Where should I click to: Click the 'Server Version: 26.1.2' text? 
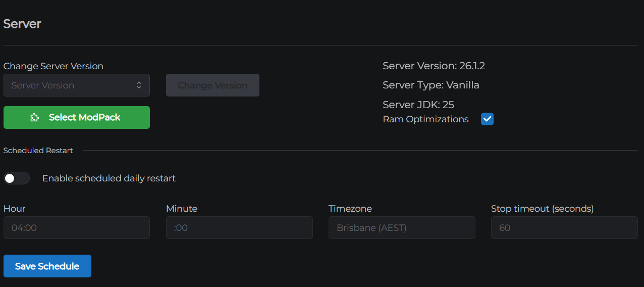[434, 66]
